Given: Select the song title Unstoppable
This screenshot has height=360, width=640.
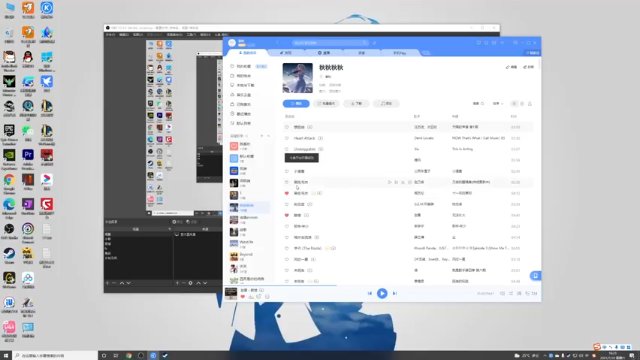Looking at the screenshot, I should pos(304,149).
